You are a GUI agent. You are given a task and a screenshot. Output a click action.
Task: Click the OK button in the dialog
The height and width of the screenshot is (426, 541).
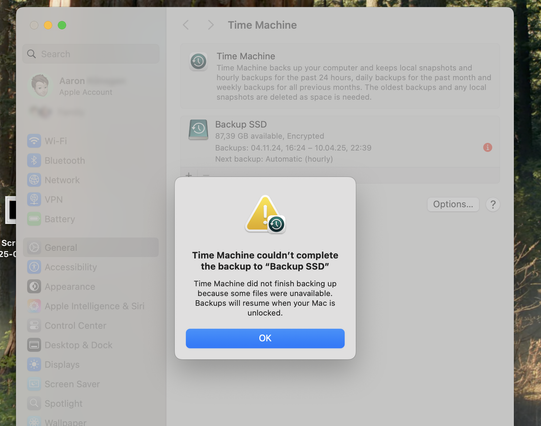[265, 338]
